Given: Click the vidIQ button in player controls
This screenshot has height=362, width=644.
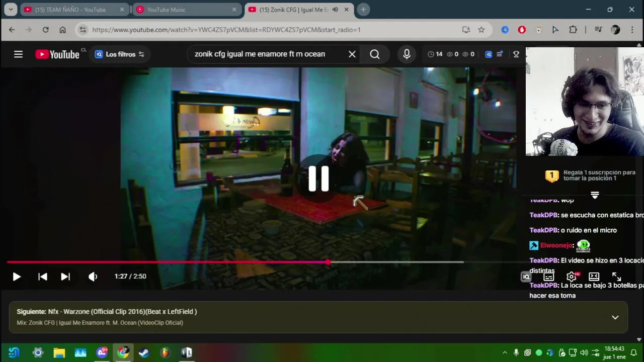Looking at the screenshot, I should pos(526,277).
